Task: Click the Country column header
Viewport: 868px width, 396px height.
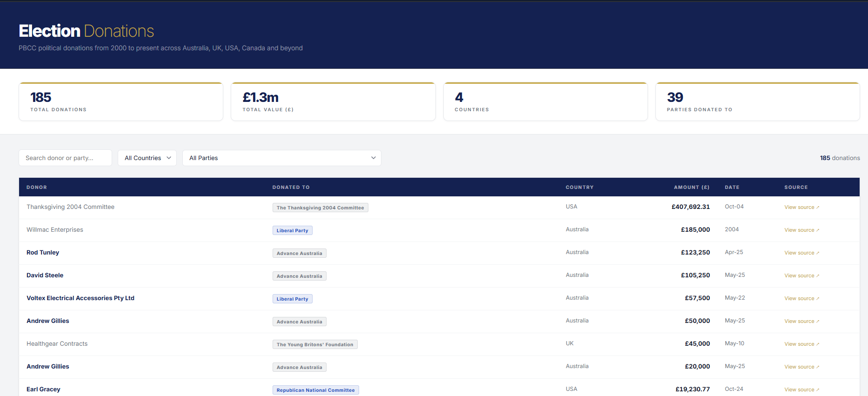Action: (x=580, y=187)
